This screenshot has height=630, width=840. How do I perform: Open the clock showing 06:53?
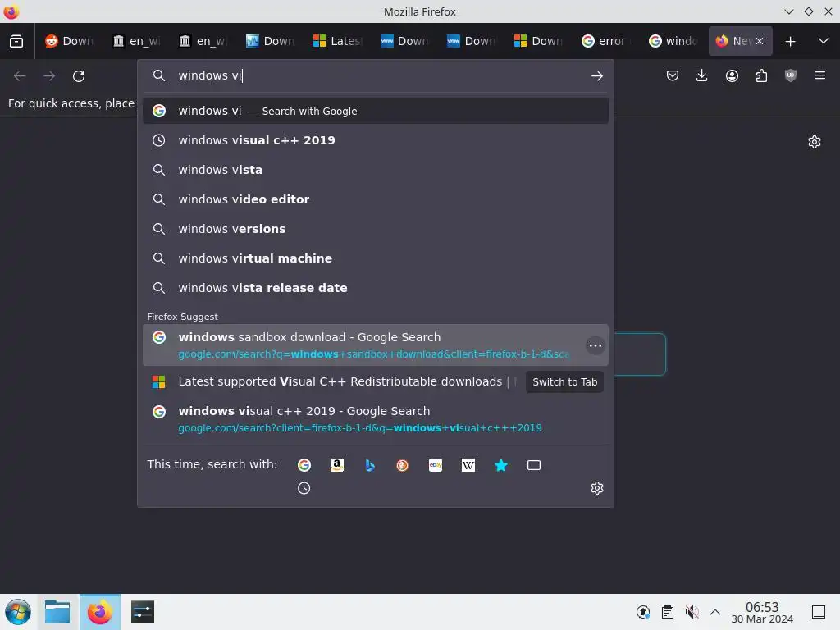tap(762, 612)
